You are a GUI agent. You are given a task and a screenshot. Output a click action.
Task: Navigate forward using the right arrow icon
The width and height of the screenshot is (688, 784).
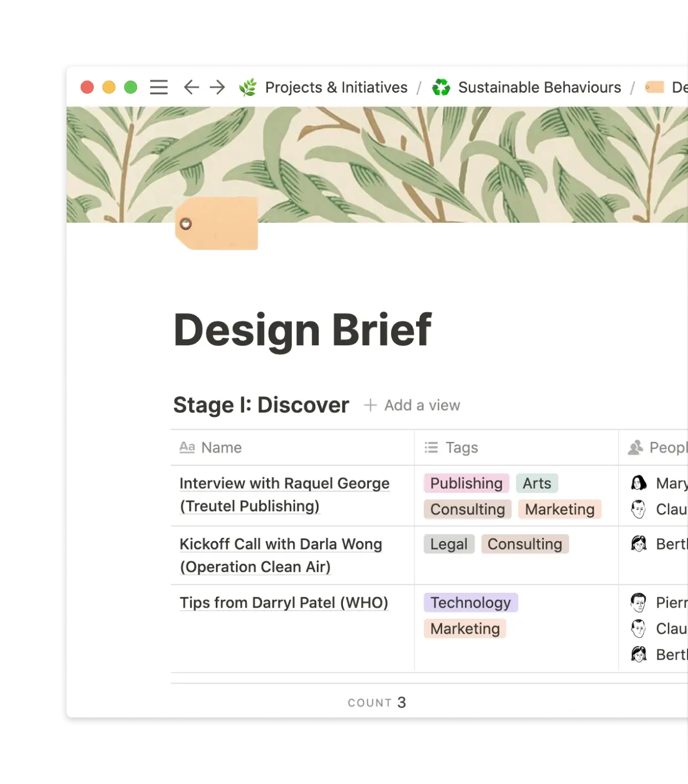tap(217, 87)
